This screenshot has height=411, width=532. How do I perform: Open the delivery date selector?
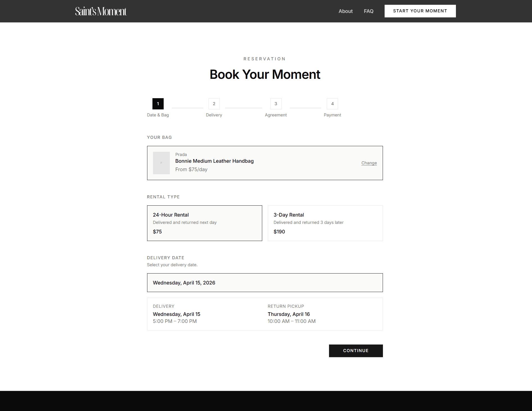pos(265,283)
